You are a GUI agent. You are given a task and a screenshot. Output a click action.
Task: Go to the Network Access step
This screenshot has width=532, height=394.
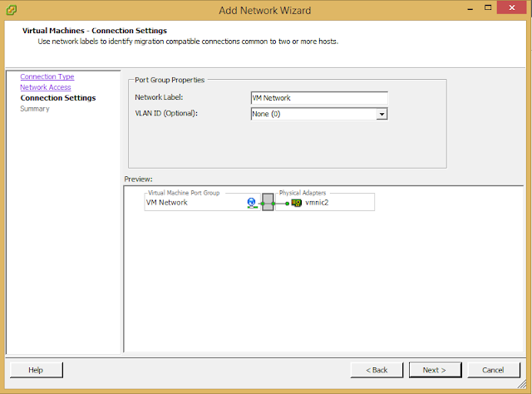pyautogui.click(x=46, y=87)
